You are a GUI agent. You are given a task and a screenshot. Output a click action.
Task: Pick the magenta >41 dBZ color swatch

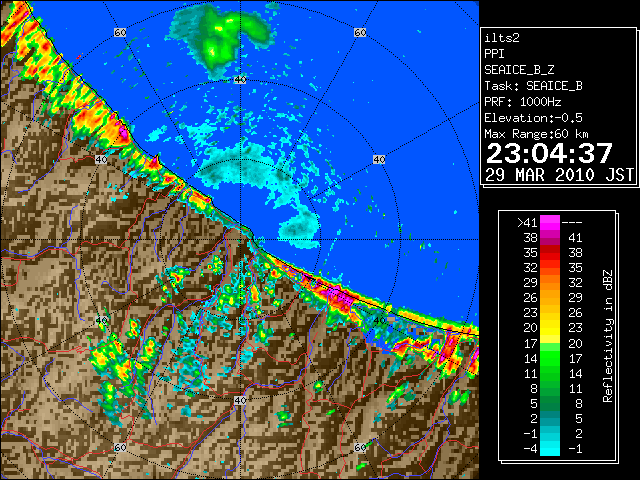click(550, 223)
